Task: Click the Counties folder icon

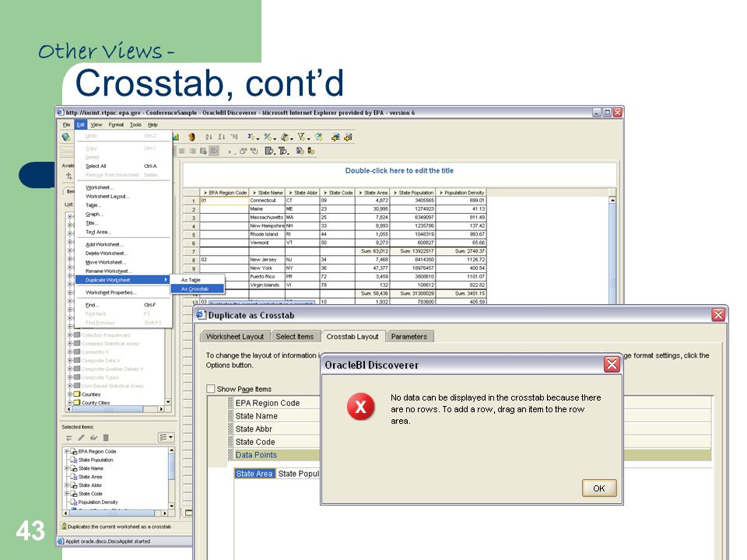Action: [x=77, y=394]
